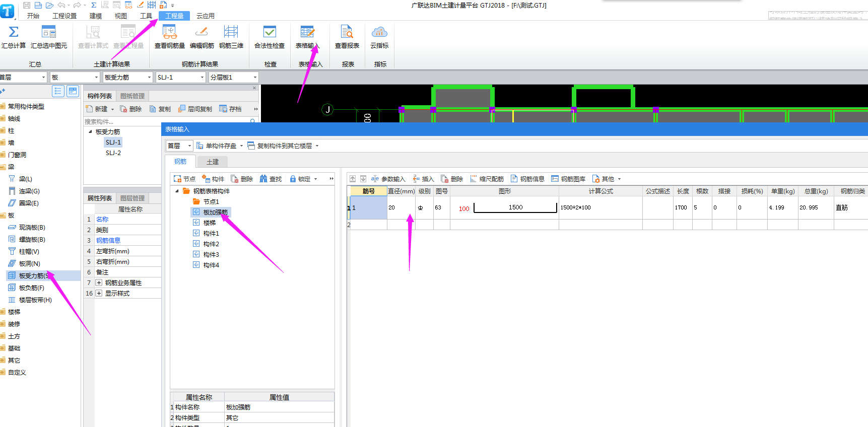
Task: Click 复制 in component list toolbar
Action: pyautogui.click(x=160, y=109)
